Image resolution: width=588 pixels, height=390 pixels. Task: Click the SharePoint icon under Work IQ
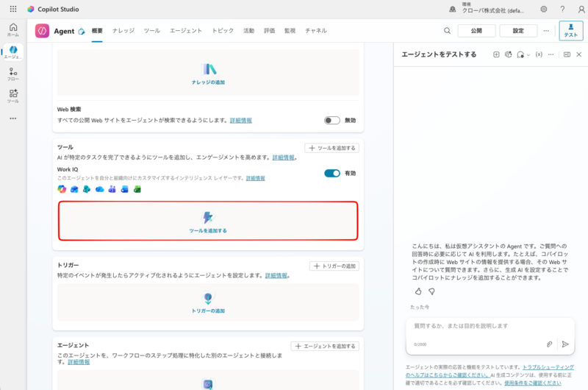point(87,189)
